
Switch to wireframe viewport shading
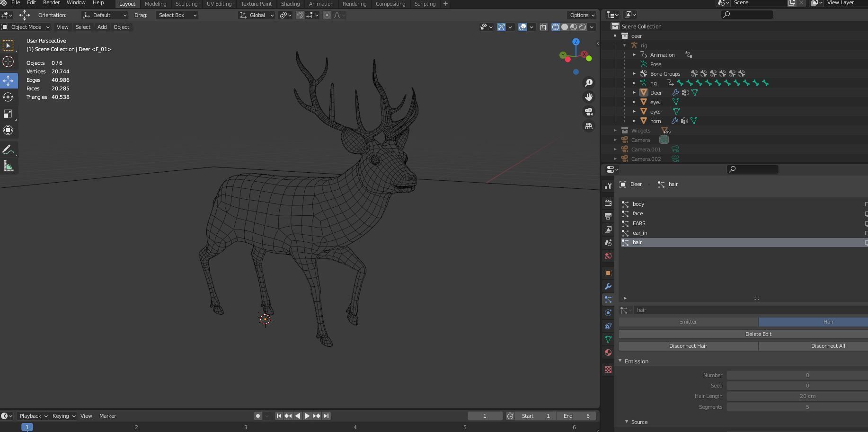(556, 27)
